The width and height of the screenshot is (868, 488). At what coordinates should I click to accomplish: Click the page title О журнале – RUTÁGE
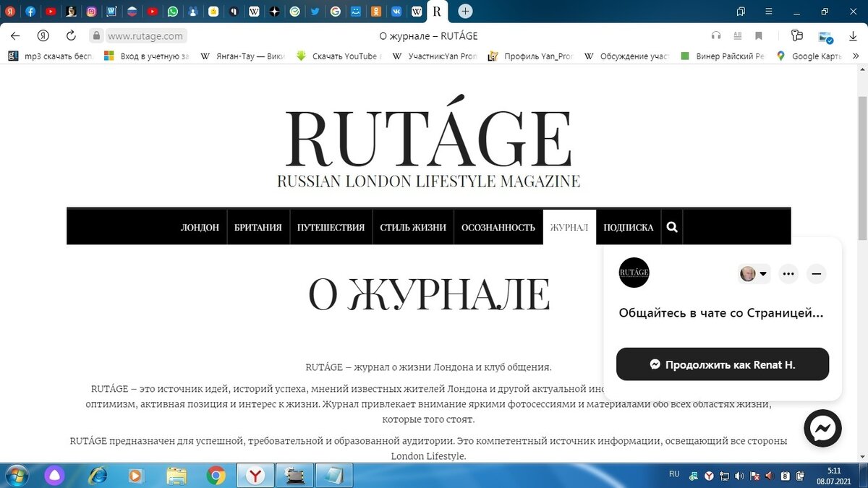[x=428, y=35]
